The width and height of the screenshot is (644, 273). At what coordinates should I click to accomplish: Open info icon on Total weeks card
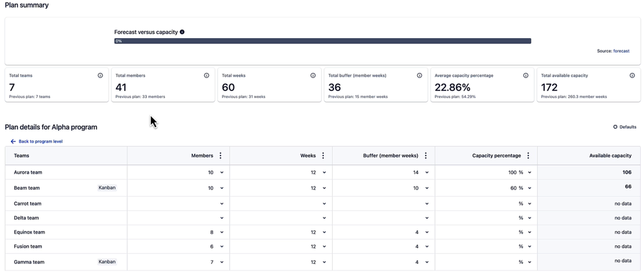313,76
